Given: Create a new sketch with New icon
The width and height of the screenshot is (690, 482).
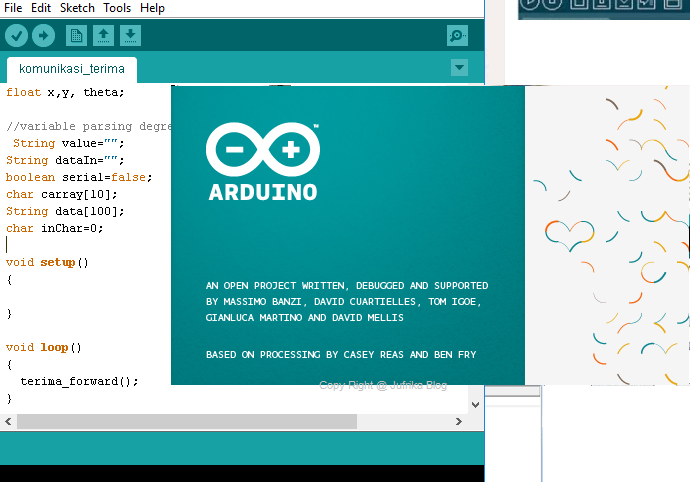Looking at the screenshot, I should click(x=76, y=36).
